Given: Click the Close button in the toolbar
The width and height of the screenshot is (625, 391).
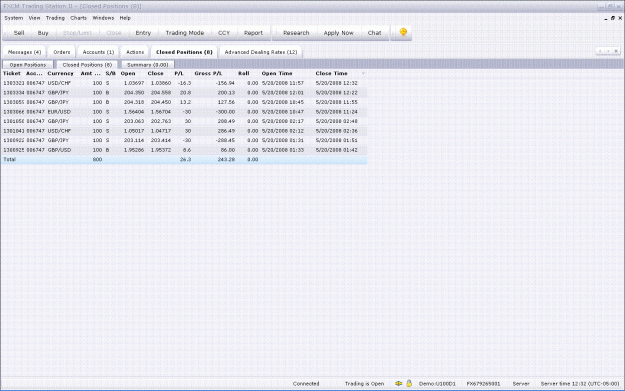Looking at the screenshot, I should click(114, 33).
